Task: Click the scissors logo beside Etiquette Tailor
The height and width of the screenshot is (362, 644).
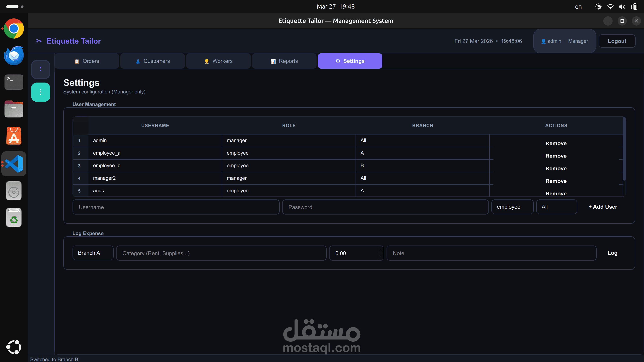Action: [x=39, y=41]
